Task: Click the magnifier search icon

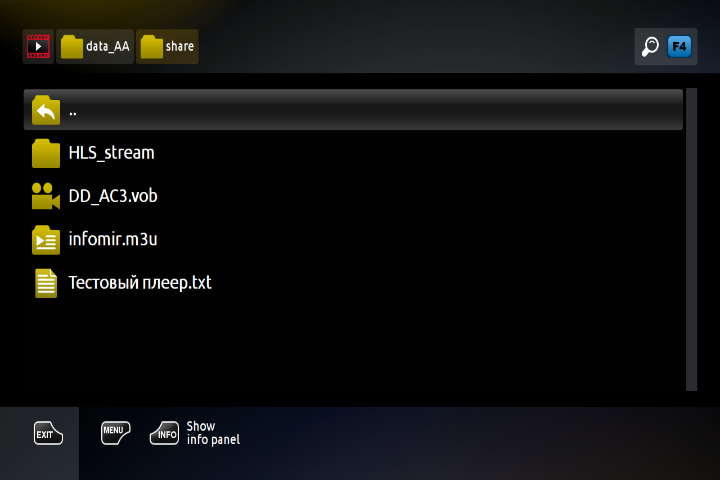Action: (650, 46)
